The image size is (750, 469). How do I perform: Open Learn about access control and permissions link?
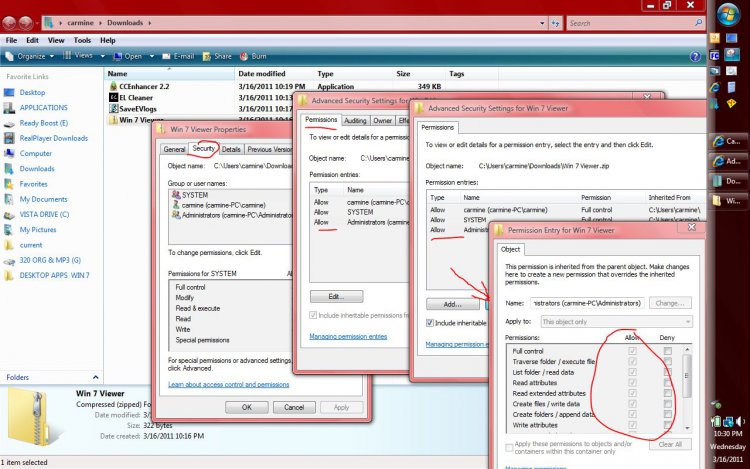(x=229, y=384)
